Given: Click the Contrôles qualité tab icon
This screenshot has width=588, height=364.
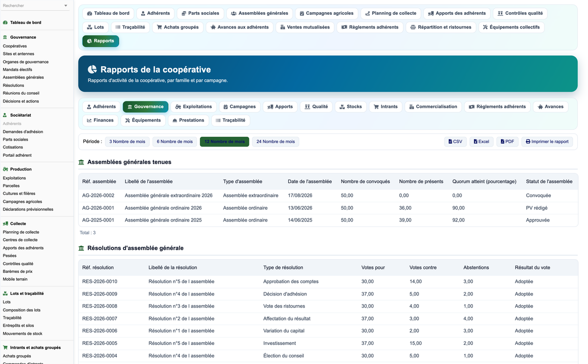Looking at the screenshot, I should pos(500,13).
